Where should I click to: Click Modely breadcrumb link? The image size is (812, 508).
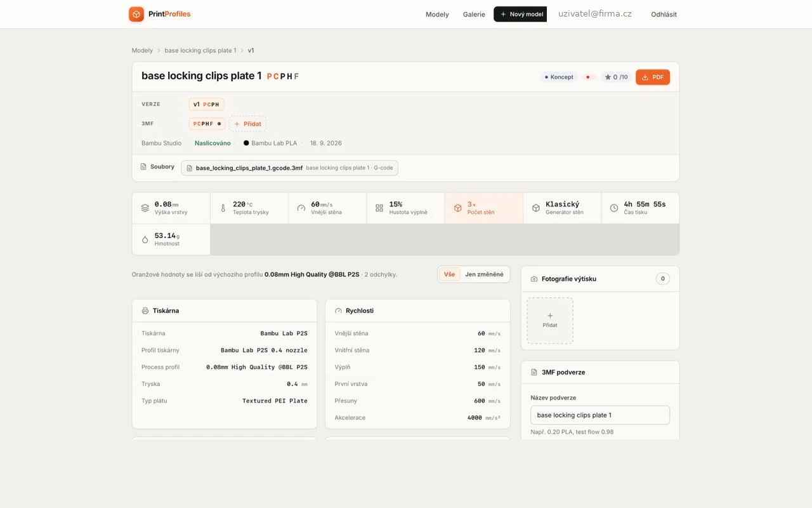(142, 50)
